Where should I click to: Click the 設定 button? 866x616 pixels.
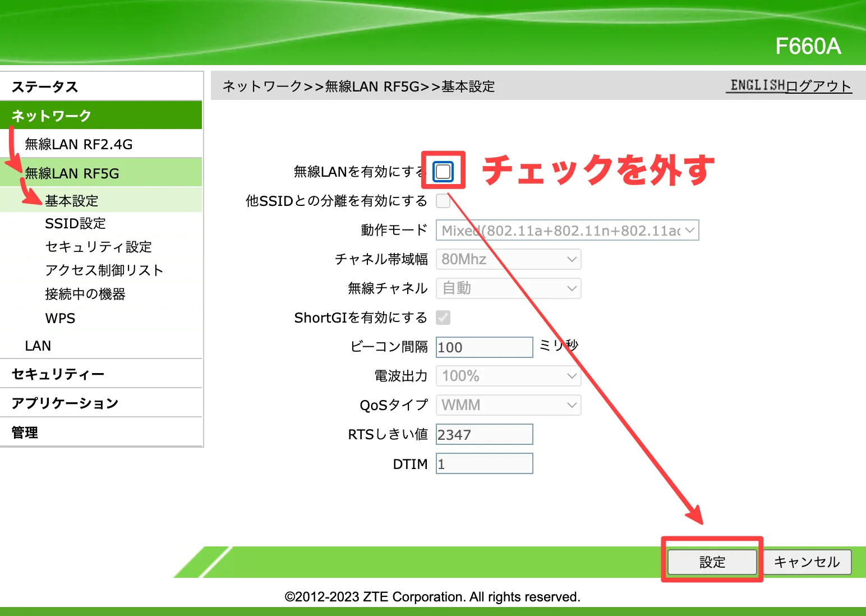point(712,562)
